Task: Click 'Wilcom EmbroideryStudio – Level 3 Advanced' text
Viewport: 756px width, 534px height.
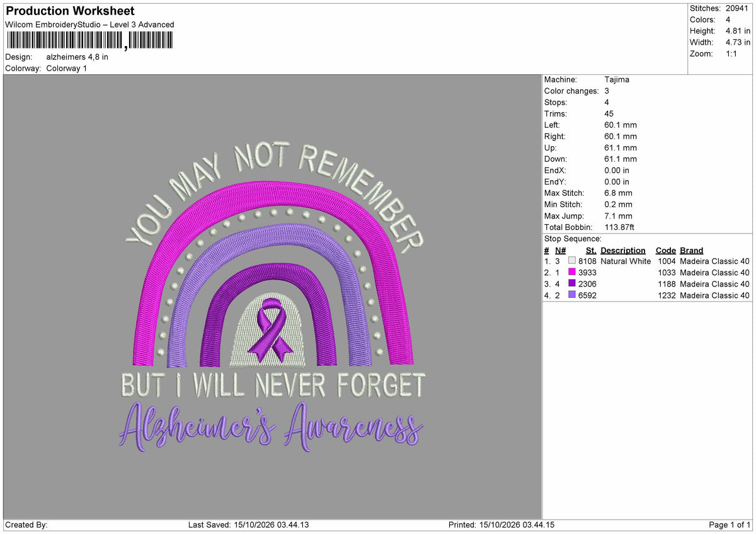Action: coord(89,25)
